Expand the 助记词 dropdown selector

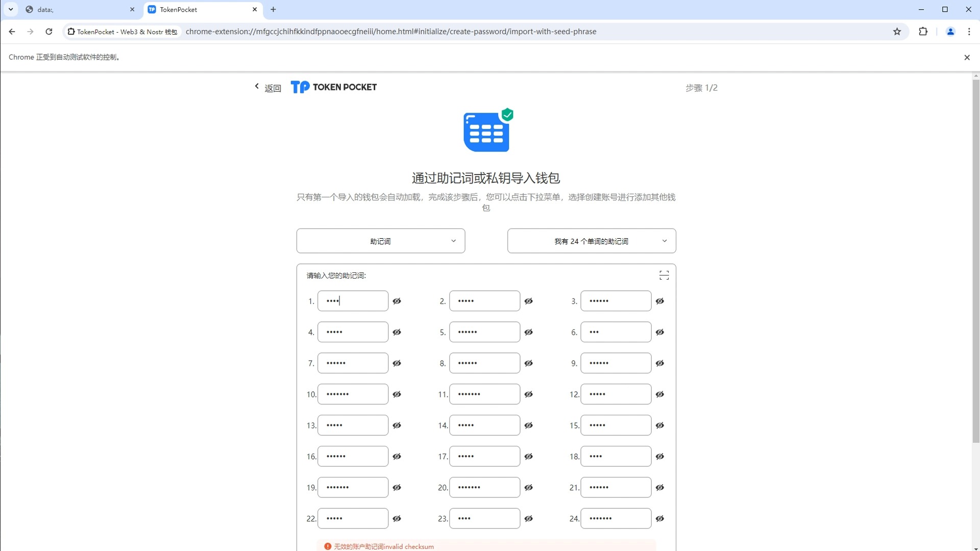click(x=381, y=241)
